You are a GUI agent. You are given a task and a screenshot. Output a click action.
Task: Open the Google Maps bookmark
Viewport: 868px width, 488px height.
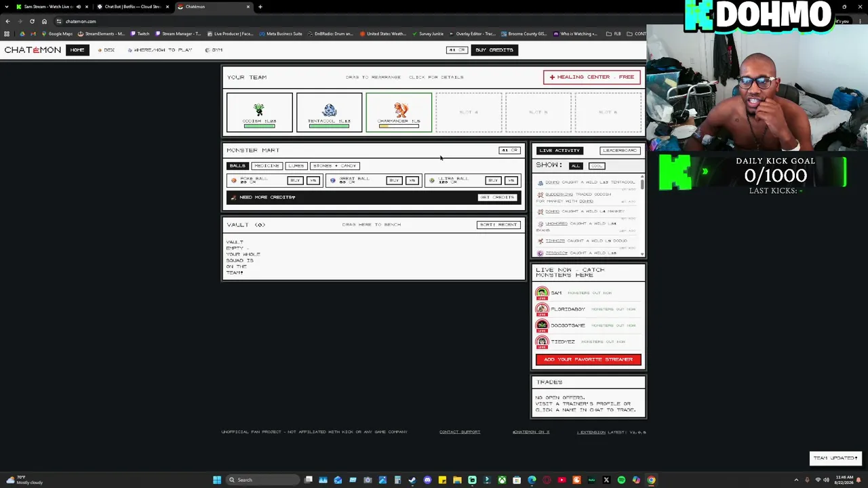[57, 34]
